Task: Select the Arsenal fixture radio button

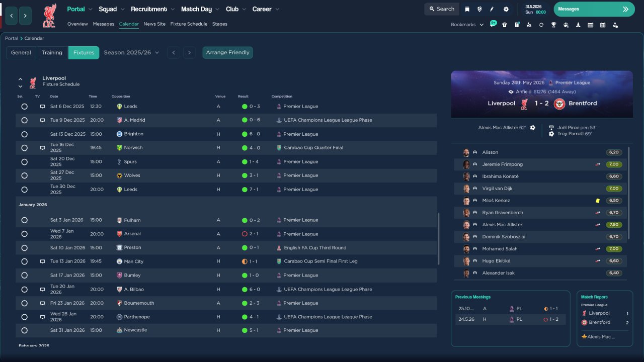Action: coord(24,234)
